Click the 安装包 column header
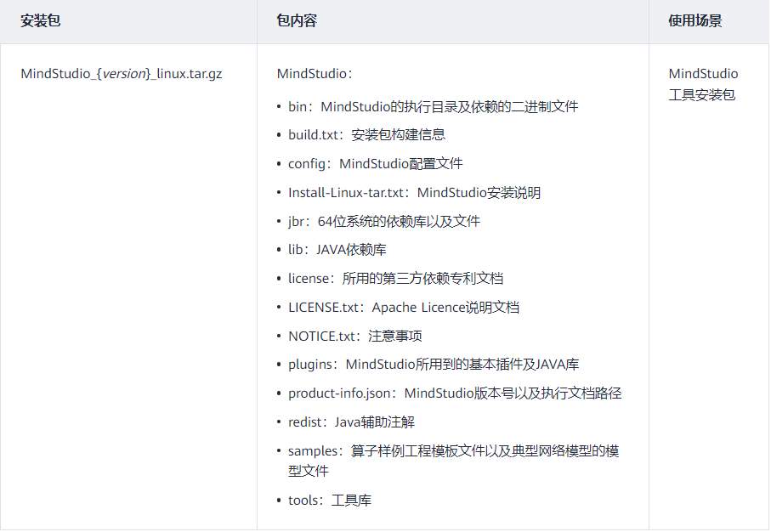 pos(40,20)
